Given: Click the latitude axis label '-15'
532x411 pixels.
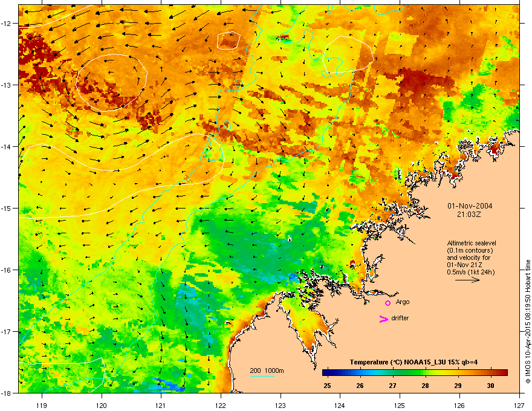Looking at the screenshot, I should [6, 208].
